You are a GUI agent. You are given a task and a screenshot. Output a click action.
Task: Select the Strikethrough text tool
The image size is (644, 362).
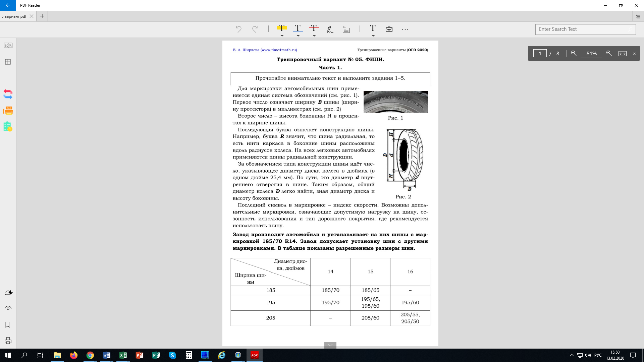click(x=314, y=28)
